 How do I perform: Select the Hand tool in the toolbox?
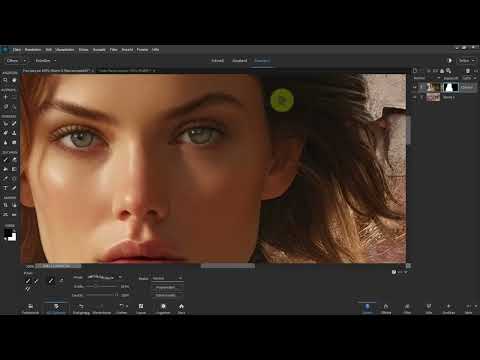point(14,80)
